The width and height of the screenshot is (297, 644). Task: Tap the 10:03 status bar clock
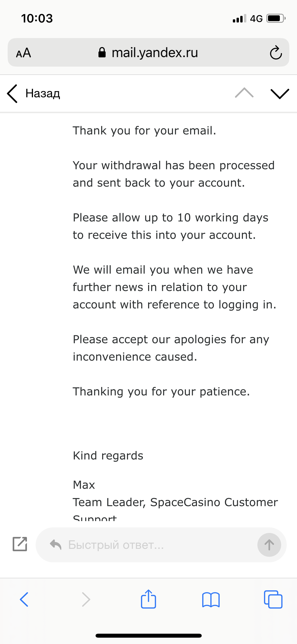tap(37, 19)
